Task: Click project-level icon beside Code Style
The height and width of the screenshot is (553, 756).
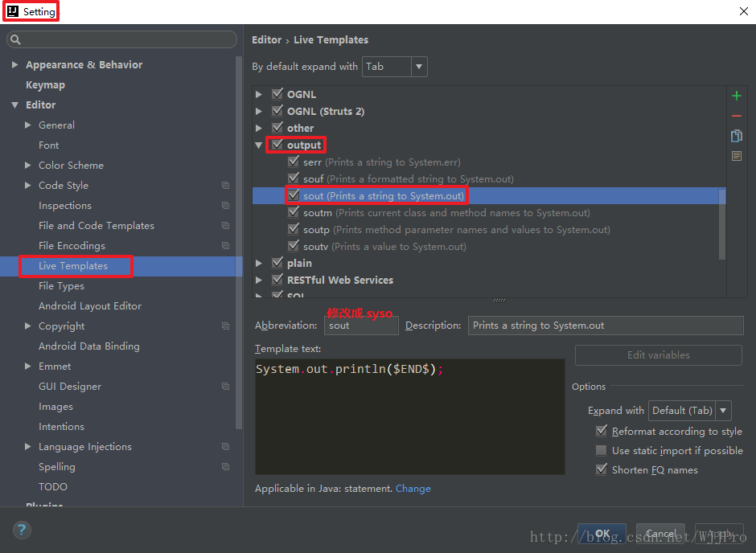Action: click(226, 186)
